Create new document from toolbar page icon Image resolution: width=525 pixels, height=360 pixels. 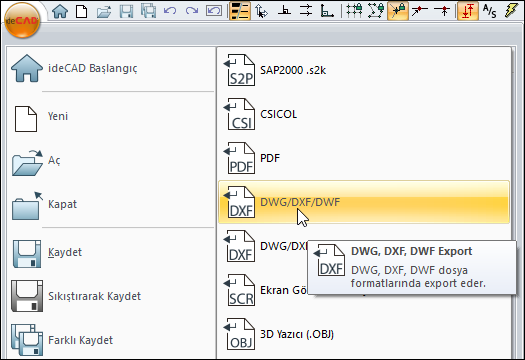82,11
